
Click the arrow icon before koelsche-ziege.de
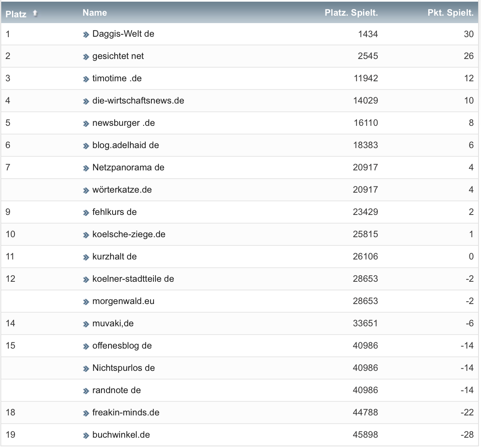(x=86, y=235)
